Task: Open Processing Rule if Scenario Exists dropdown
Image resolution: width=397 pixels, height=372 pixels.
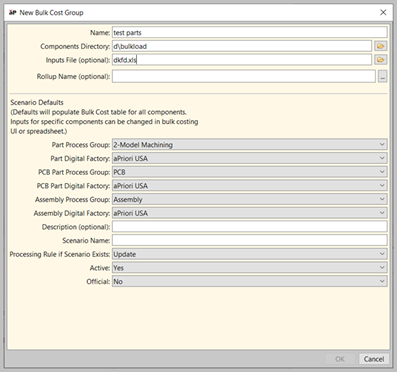Action: 250,254
